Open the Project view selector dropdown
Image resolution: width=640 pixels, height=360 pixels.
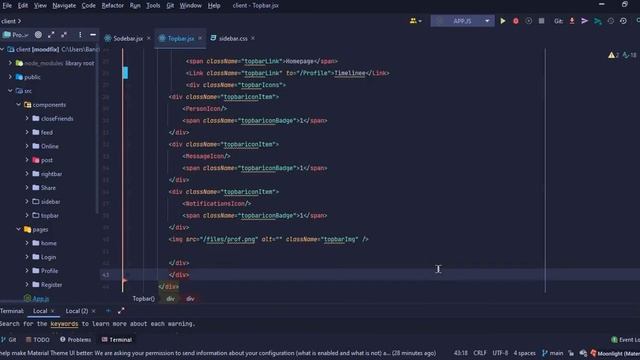tap(15, 35)
